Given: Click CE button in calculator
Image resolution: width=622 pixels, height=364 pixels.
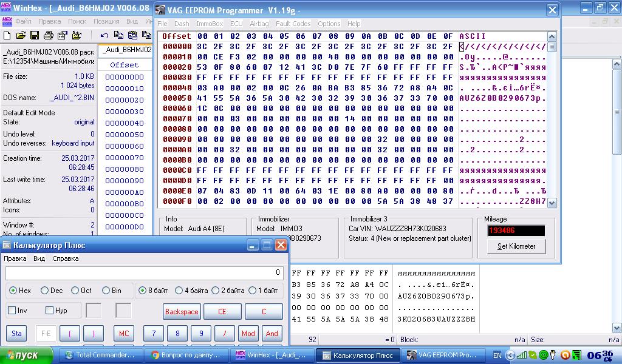Looking at the screenshot, I should [x=222, y=312].
